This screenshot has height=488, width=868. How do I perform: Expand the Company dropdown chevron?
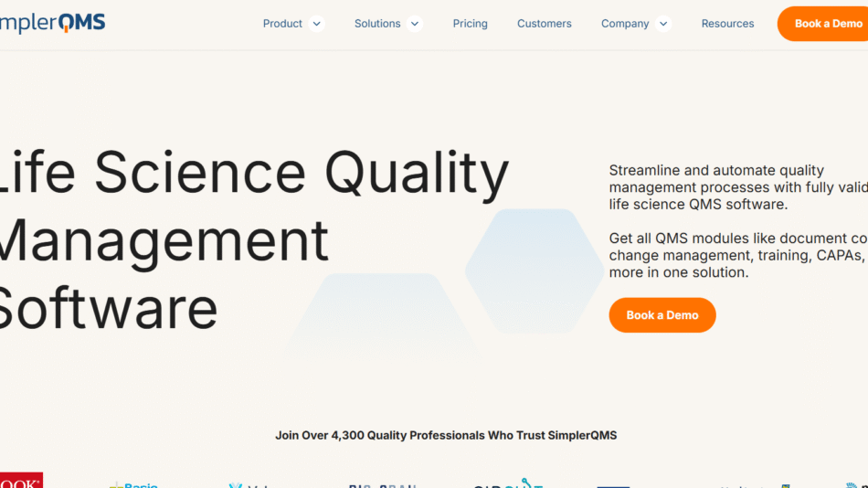[x=663, y=24]
